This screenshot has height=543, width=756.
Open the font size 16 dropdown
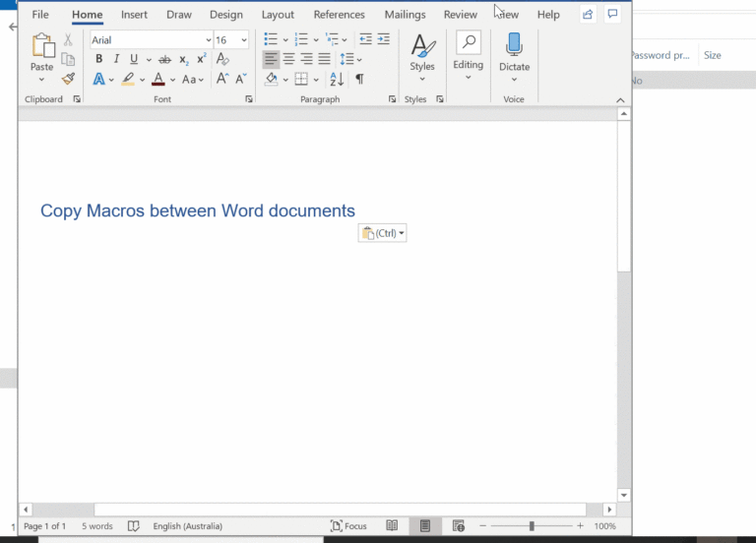click(244, 40)
